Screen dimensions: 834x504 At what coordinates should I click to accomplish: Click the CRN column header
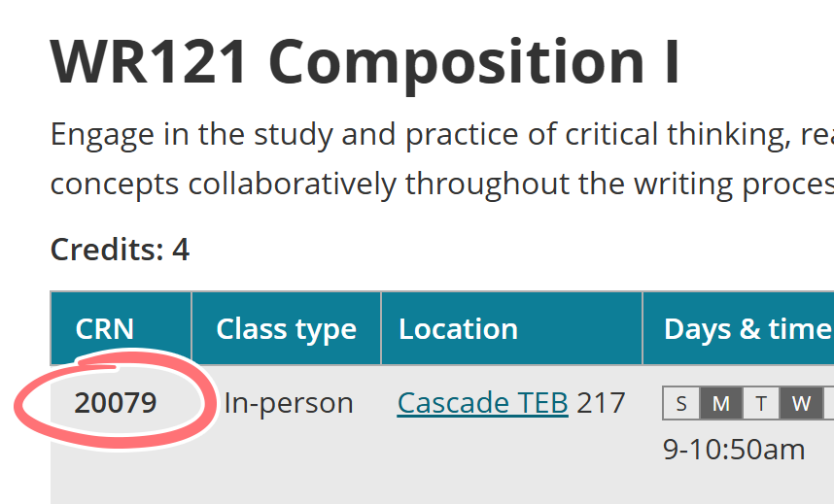(x=105, y=329)
